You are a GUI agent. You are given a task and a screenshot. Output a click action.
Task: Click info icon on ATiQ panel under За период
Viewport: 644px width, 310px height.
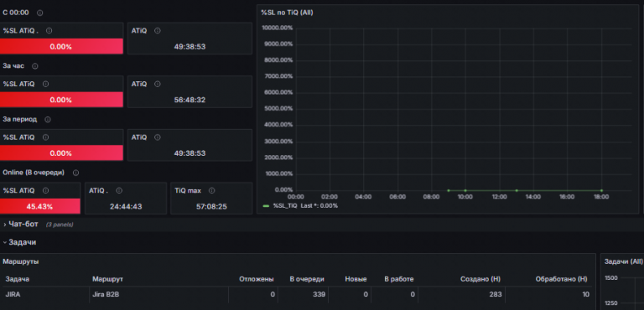pyautogui.click(x=158, y=137)
